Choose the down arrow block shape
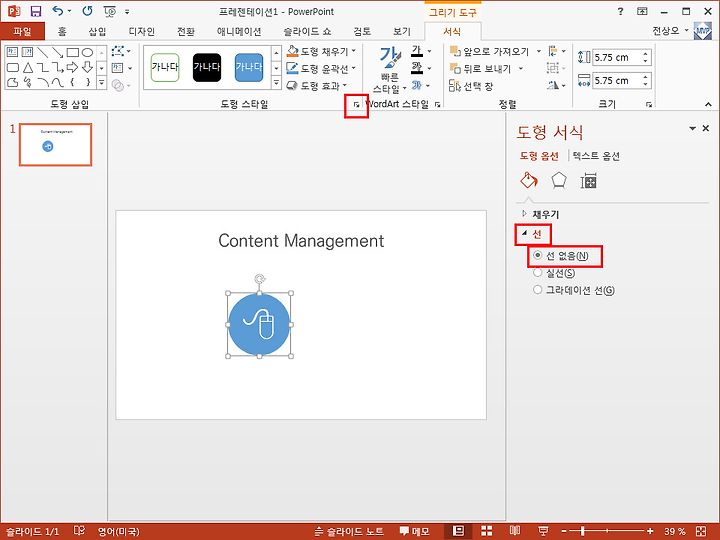Viewport: 720px width, 540px height. coord(87,68)
